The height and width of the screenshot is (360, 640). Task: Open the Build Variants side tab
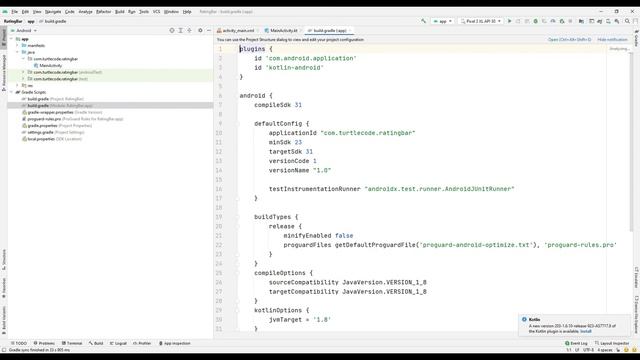point(4,321)
